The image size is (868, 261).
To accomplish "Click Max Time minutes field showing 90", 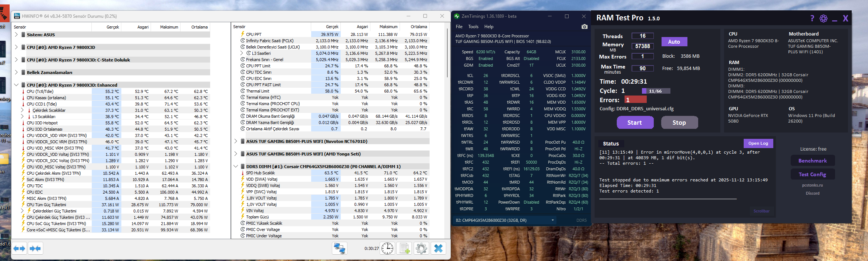I will tap(643, 68).
